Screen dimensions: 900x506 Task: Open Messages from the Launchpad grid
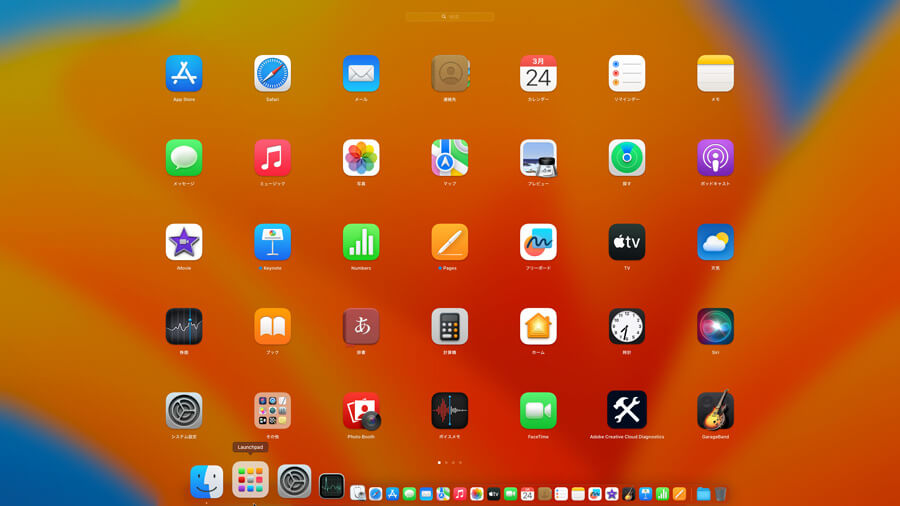click(184, 158)
